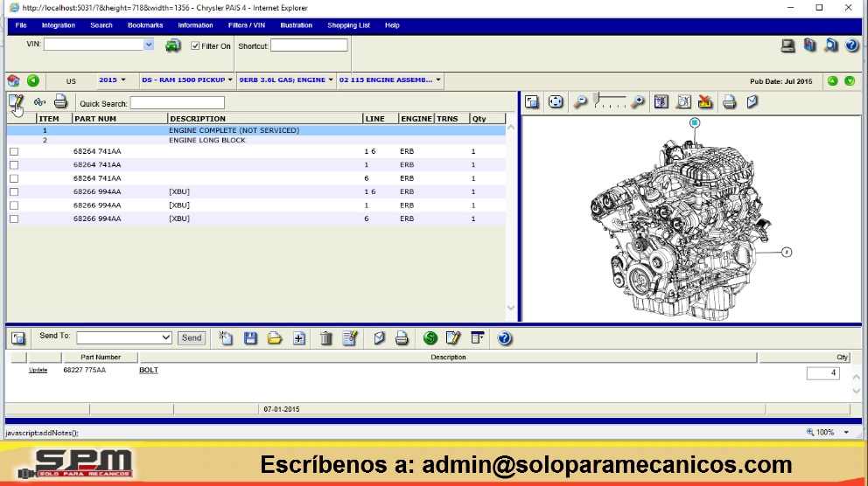The height and width of the screenshot is (486, 868).
Task: Open a saved shopping list folder icon
Action: click(x=275, y=337)
